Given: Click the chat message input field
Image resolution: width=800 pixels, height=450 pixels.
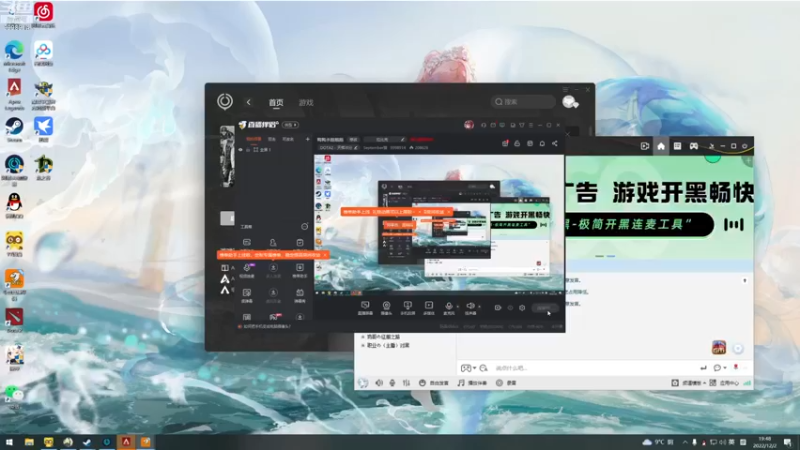Looking at the screenshot, I should tap(592, 368).
